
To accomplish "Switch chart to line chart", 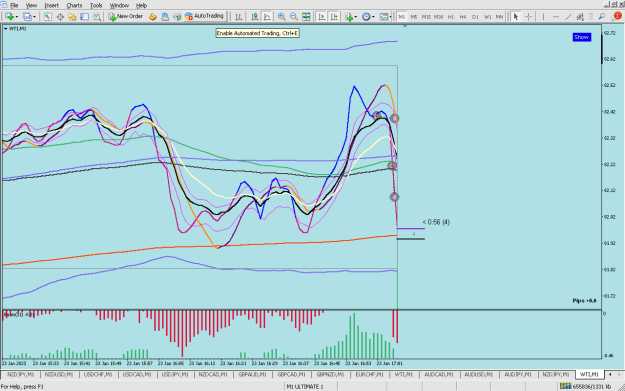I will [x=267, y=16].
